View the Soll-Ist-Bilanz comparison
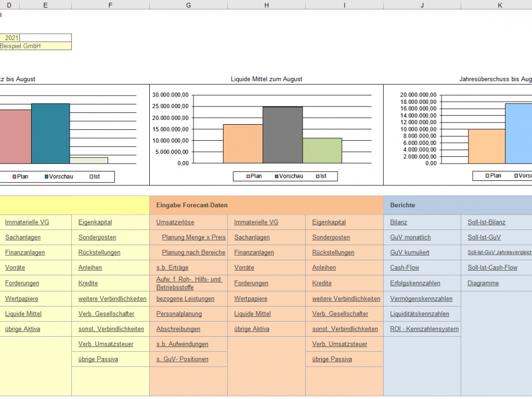The width and height of the screenshot is (532, 399). pos(486,222)
